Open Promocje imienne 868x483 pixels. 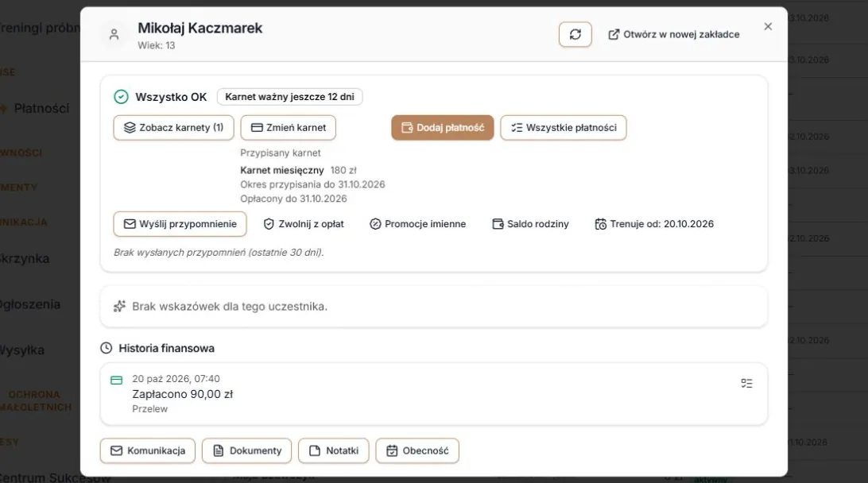point(417,224)
